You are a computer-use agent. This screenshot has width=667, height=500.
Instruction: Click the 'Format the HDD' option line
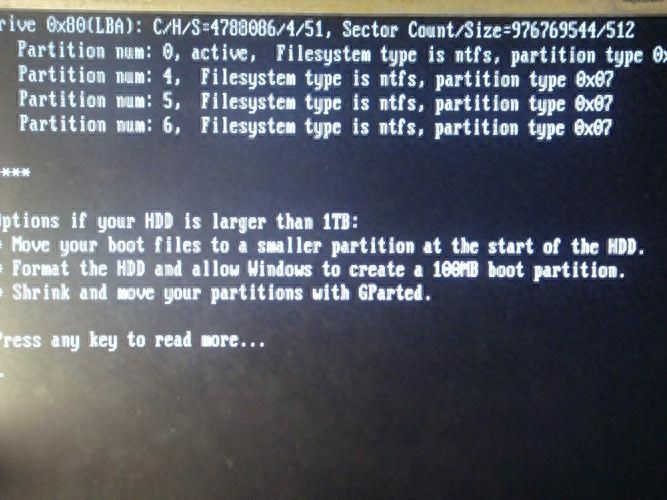(x=313, y=269)
